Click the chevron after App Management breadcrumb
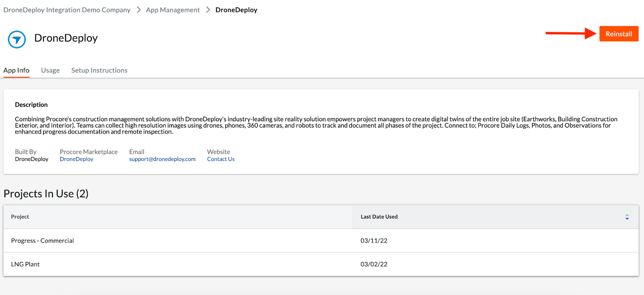The image size is (644, 295). tap(208, 10)
